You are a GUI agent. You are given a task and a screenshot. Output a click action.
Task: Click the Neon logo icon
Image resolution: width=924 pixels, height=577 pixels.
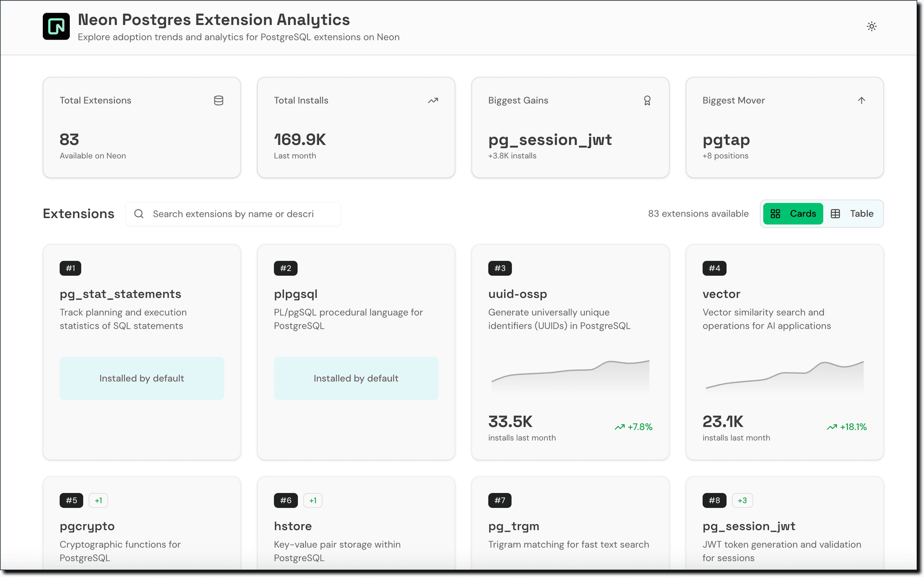pyautogui.click(x=56, y=26)
